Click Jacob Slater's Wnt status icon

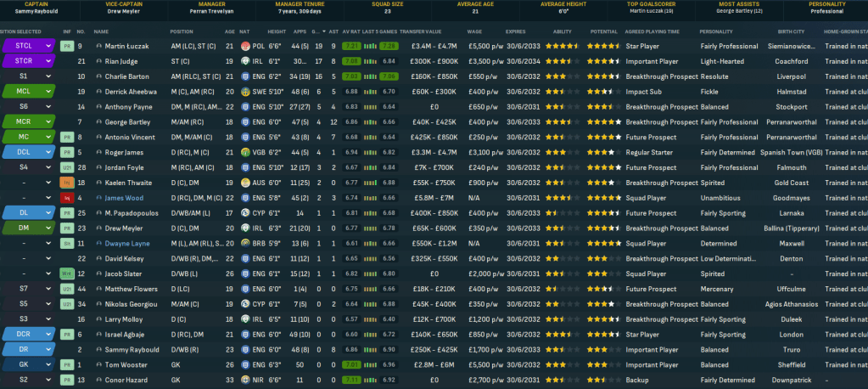66,273
